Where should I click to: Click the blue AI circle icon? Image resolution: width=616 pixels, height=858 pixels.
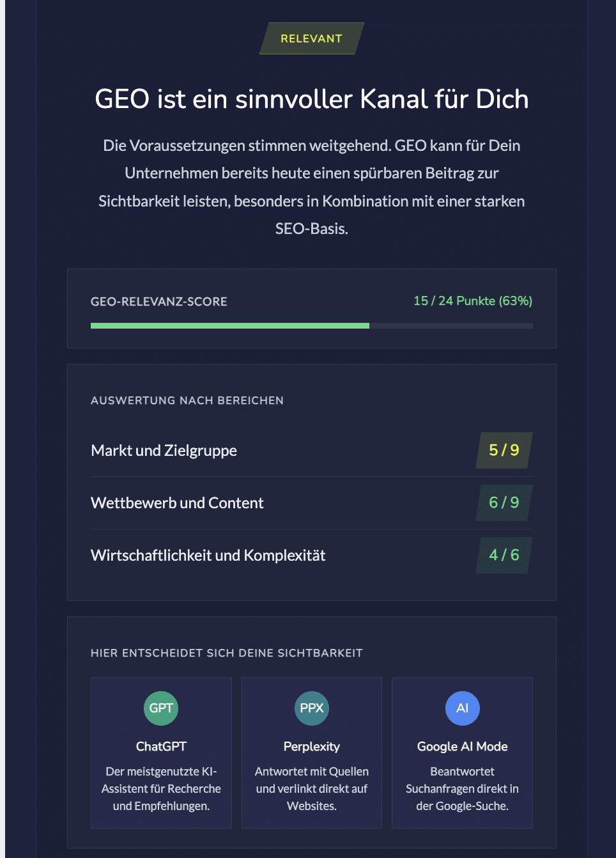pos(463,708)
